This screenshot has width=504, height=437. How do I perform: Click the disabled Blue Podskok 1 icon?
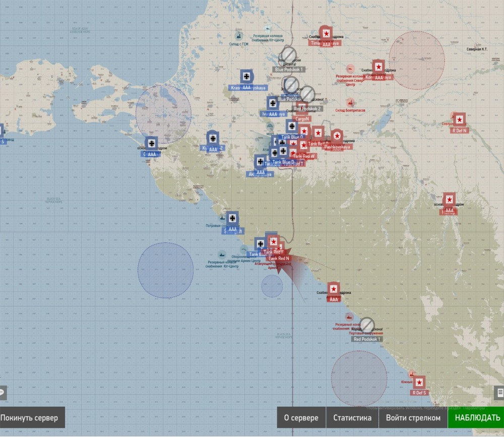[x=288, y=54]
